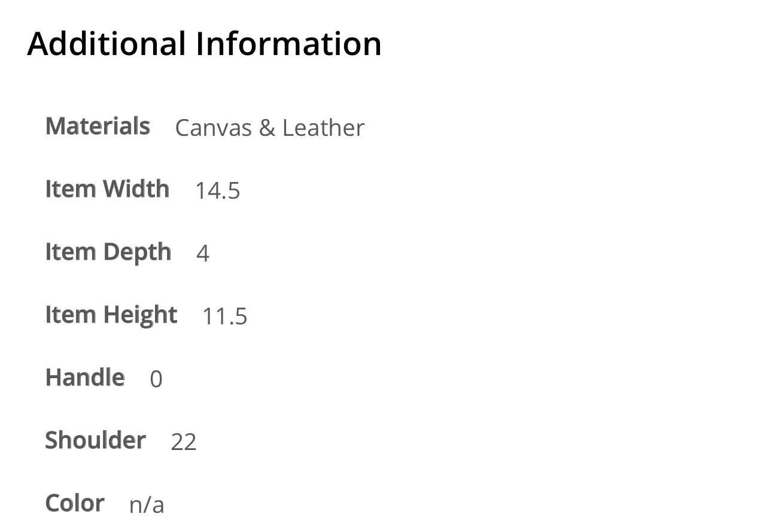This screenshot has height=532, width=763.
Task: Click the word Leather in the Materials value
Action: click(x=323, y=128)
